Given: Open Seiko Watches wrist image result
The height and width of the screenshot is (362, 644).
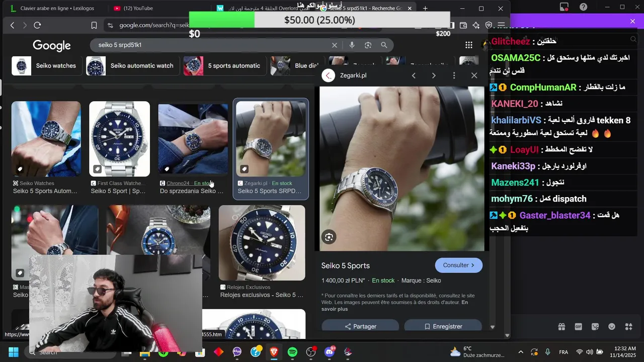Looking at the screenshot, I should [x=46, y=139].
